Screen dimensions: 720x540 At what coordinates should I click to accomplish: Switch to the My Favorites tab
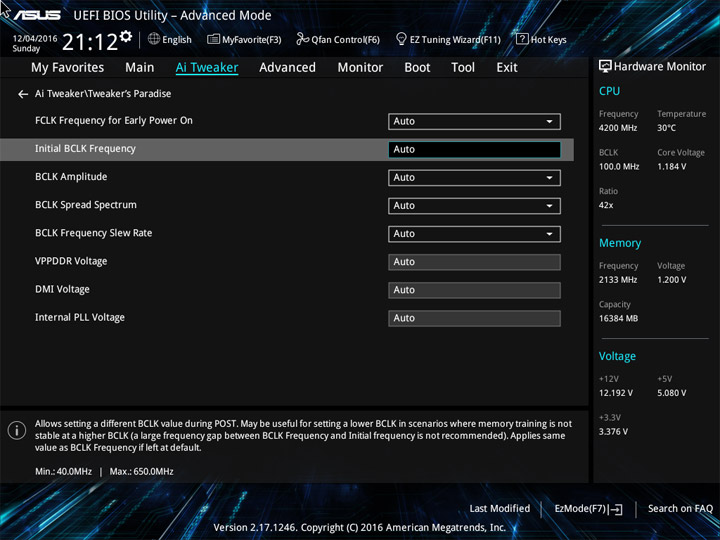coord(68,68)
